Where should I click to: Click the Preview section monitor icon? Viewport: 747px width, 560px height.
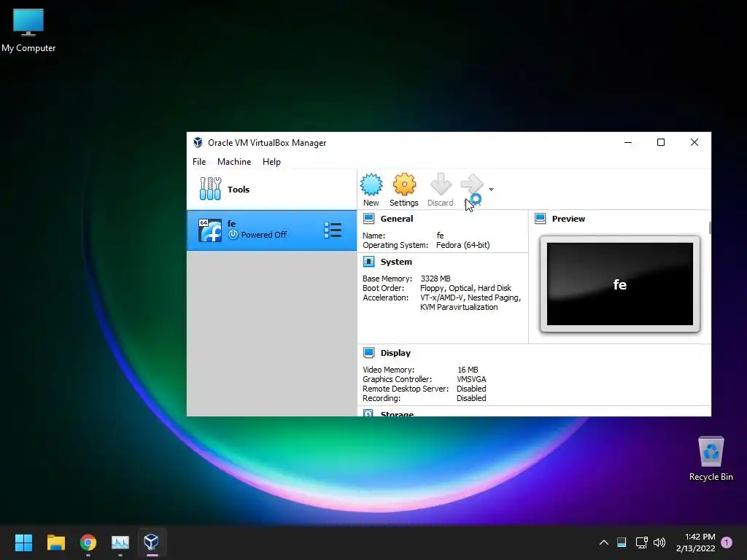pos(541,219)
